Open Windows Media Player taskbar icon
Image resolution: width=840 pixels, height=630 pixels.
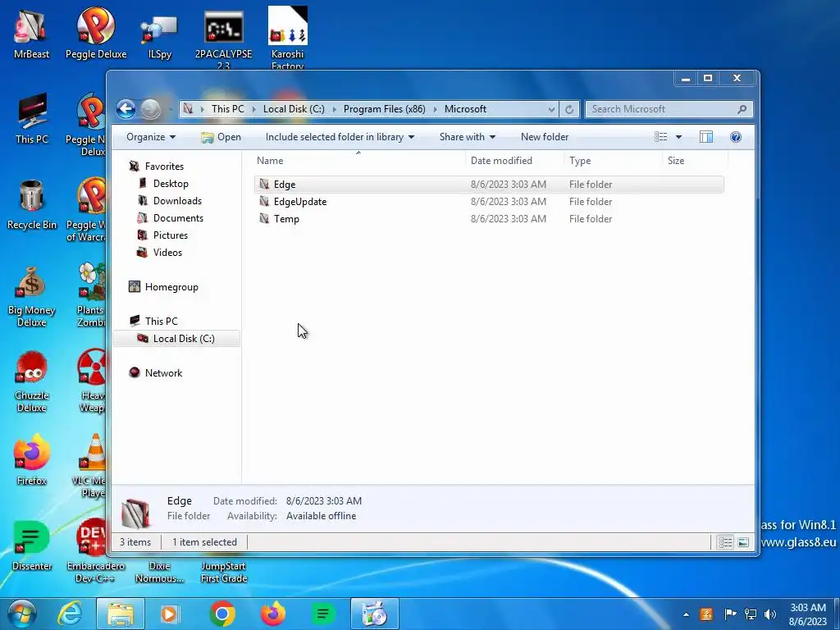170,614
